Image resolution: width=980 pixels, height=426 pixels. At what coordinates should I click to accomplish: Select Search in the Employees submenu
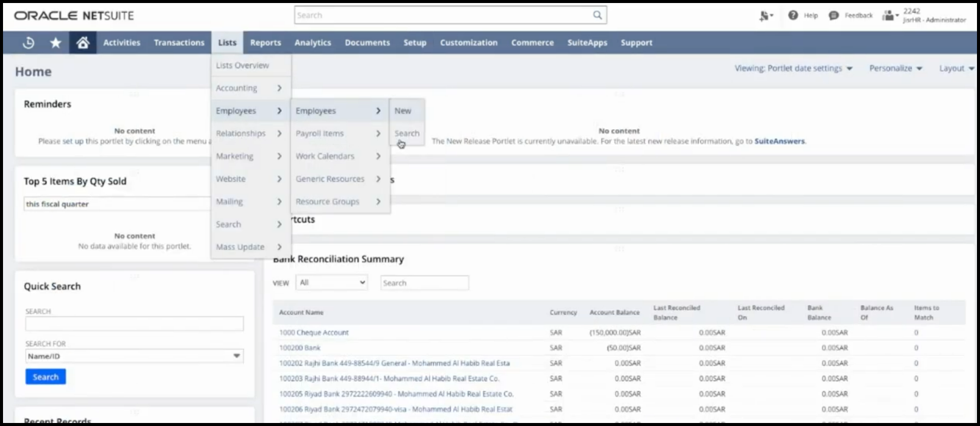coord(407,133)
